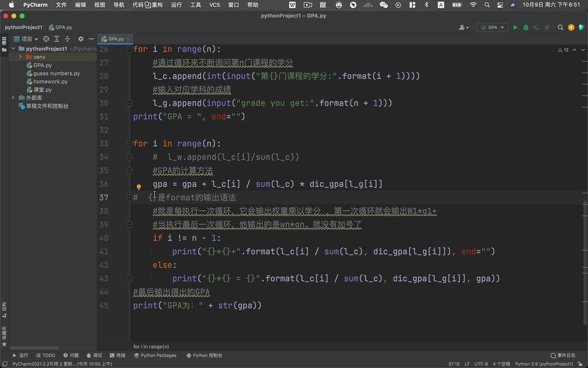Open the 调试 debug tool window
Viewport: 588px width, 368px height.
coord(94,355)
